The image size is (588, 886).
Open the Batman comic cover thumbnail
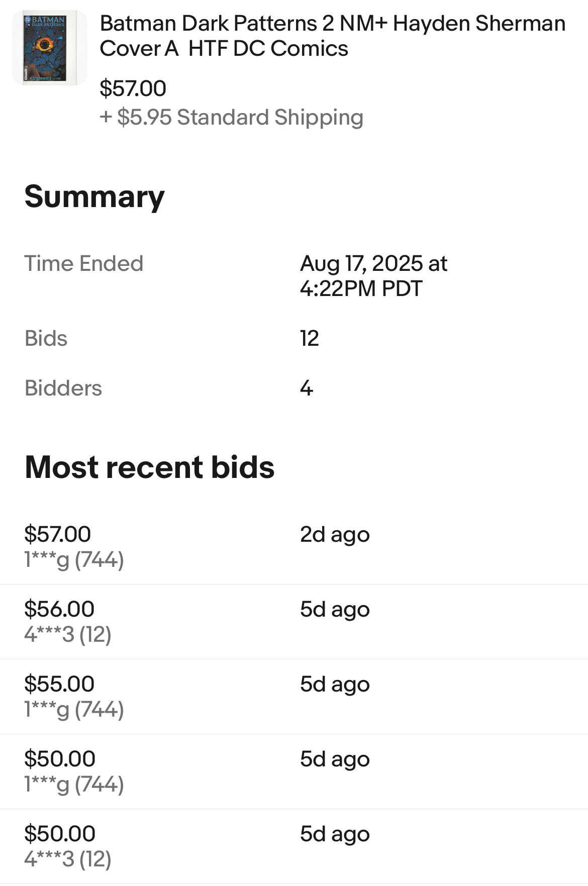pos(49,48)
